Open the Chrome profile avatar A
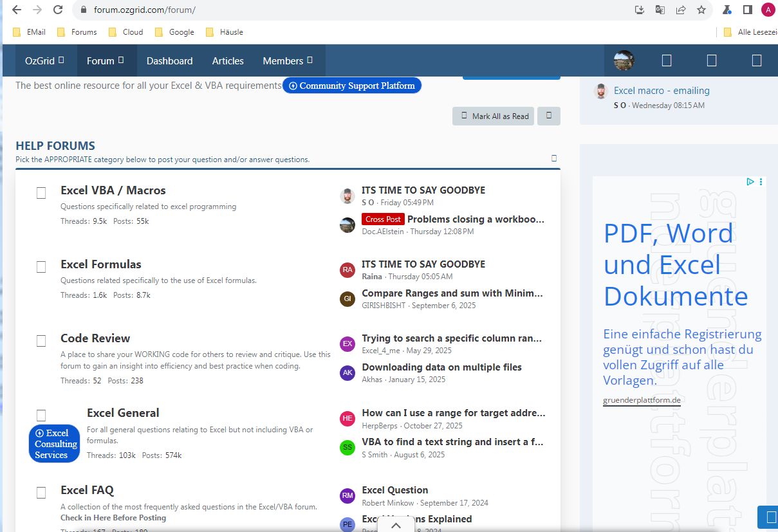The width and height of the screenshot is (778, 532). 768,10
